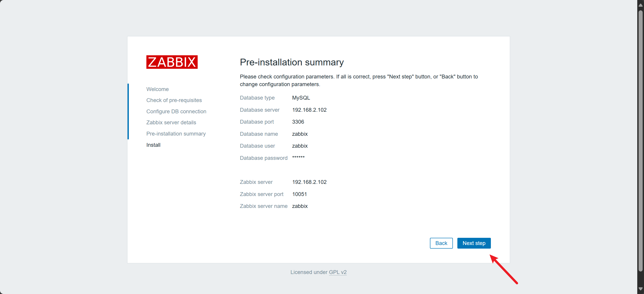Click the database server IP 192.168.2.102

(x=309, y=110)
